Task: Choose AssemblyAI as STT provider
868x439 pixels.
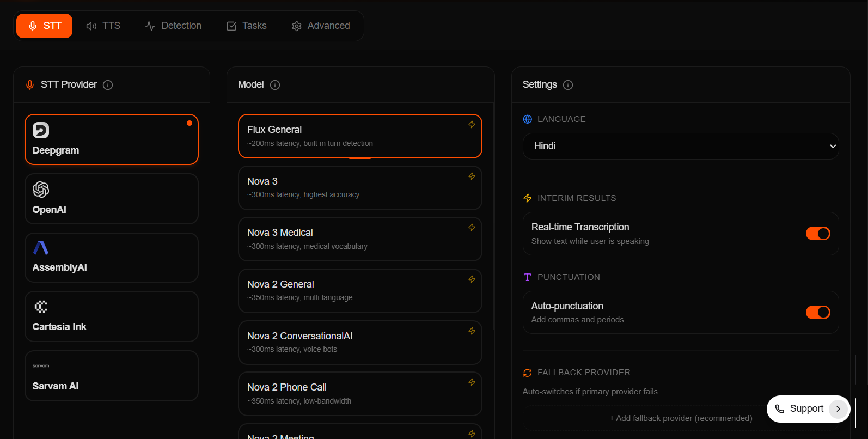Action: pos(112,258)
